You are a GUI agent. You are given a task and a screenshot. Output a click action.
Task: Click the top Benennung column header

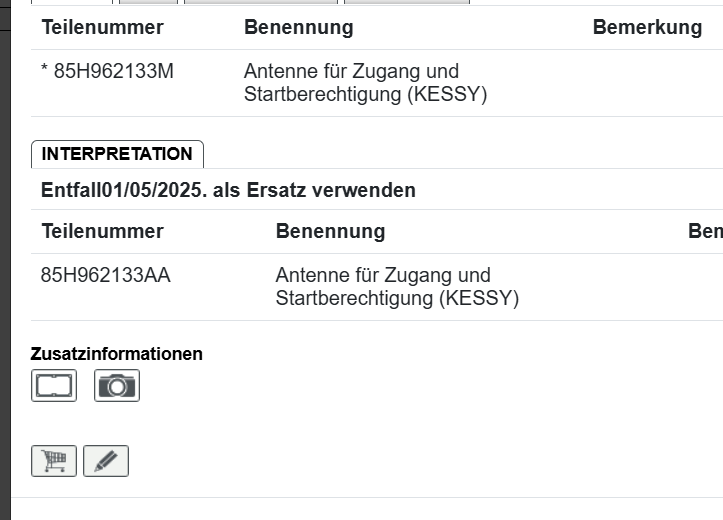298,28
